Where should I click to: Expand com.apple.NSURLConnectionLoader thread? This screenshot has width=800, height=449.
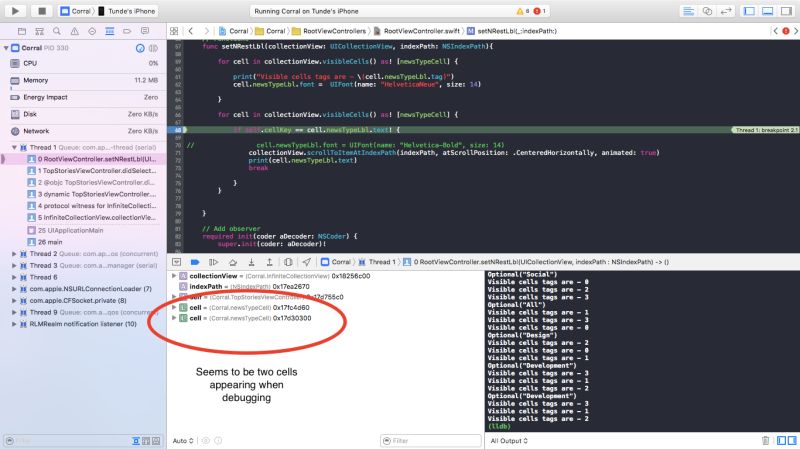coord(14,289)
